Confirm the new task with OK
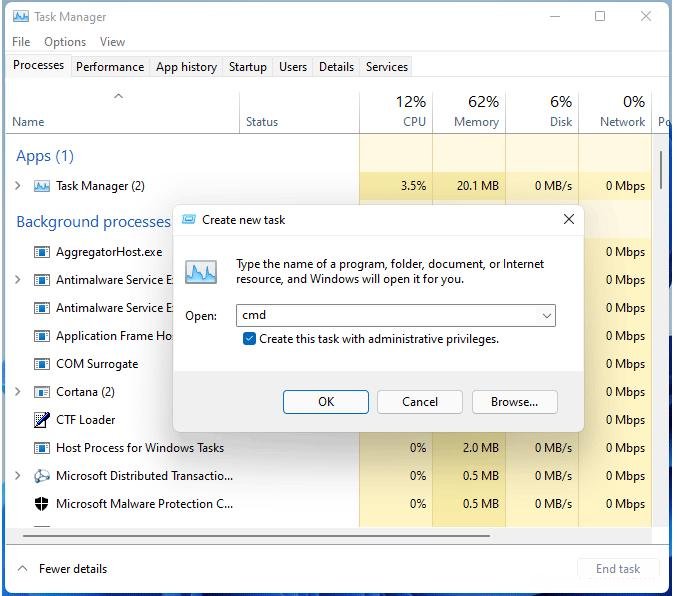 pyautogui.click(x=326, y=402)
